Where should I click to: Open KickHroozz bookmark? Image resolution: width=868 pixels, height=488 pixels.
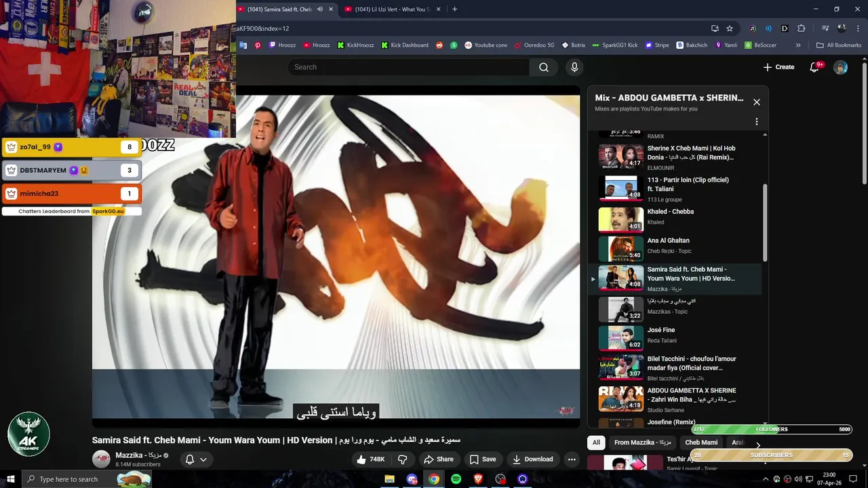[356, 45]
